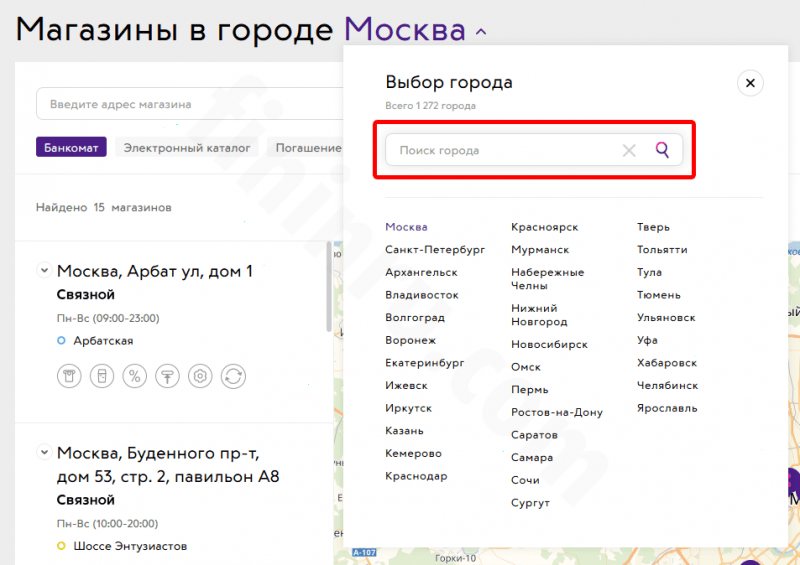The width and height of the screenshot is (800, 565).
Task: Select Архангельск city
Action: tap(421, 272)
